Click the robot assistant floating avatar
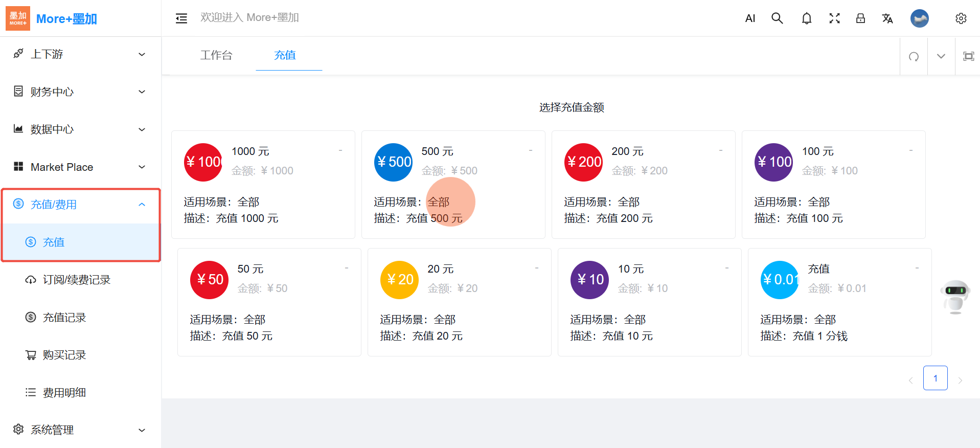This screenshot has width=980, height=448. click(x=954, y=296)
